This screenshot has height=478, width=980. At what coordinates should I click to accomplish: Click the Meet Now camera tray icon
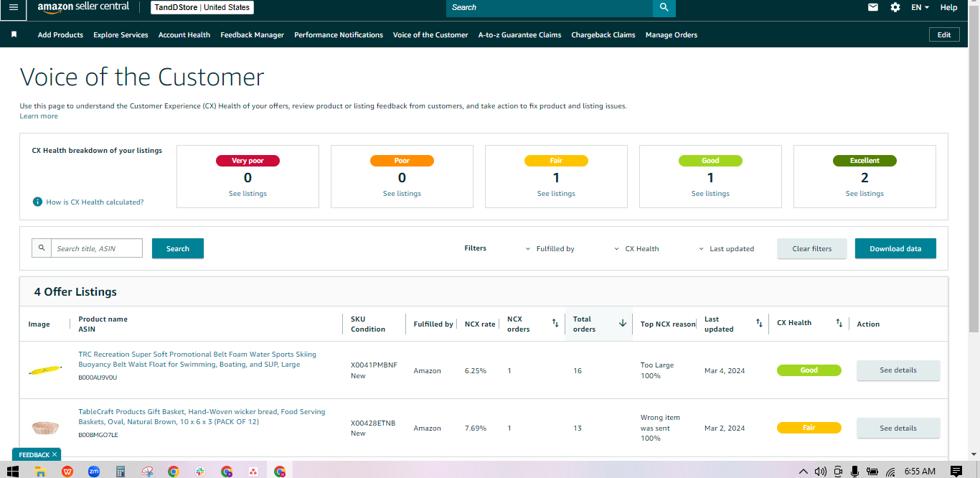tap(837, 472)
